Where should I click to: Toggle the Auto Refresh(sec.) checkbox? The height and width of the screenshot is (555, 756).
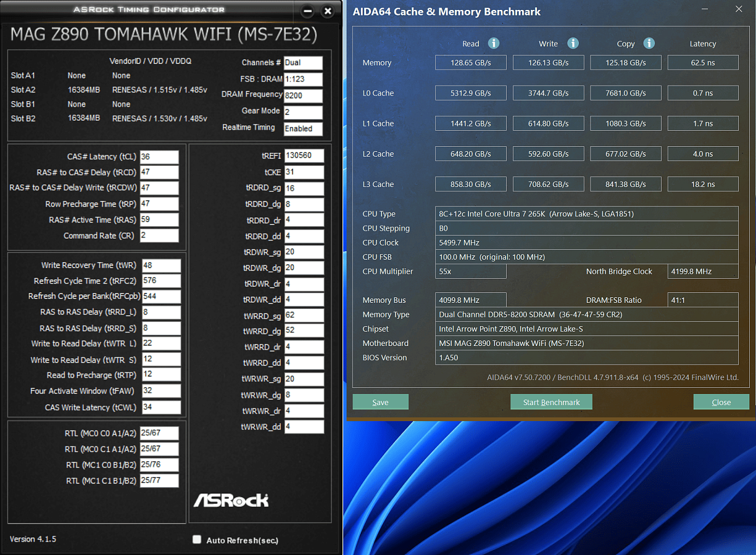197,540
